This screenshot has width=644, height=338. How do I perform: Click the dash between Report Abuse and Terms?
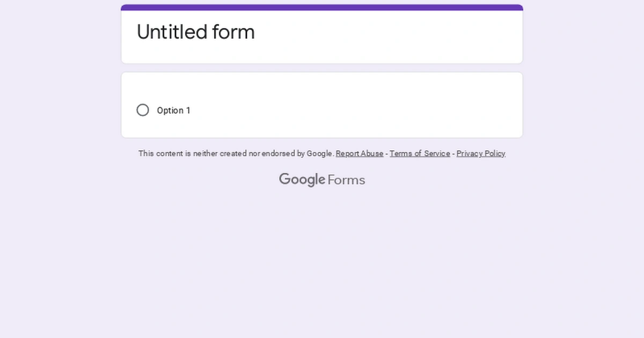386,153
